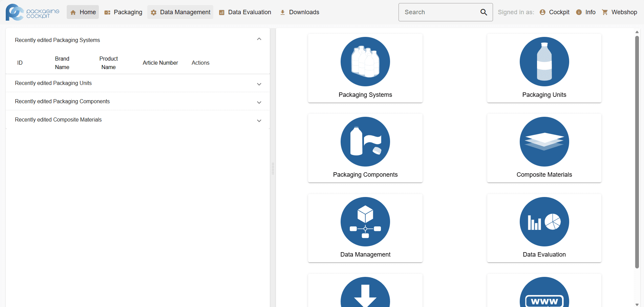The image size is (644, 307).
Task: Open the Data Management cube icon
Action: click(365, 222)
